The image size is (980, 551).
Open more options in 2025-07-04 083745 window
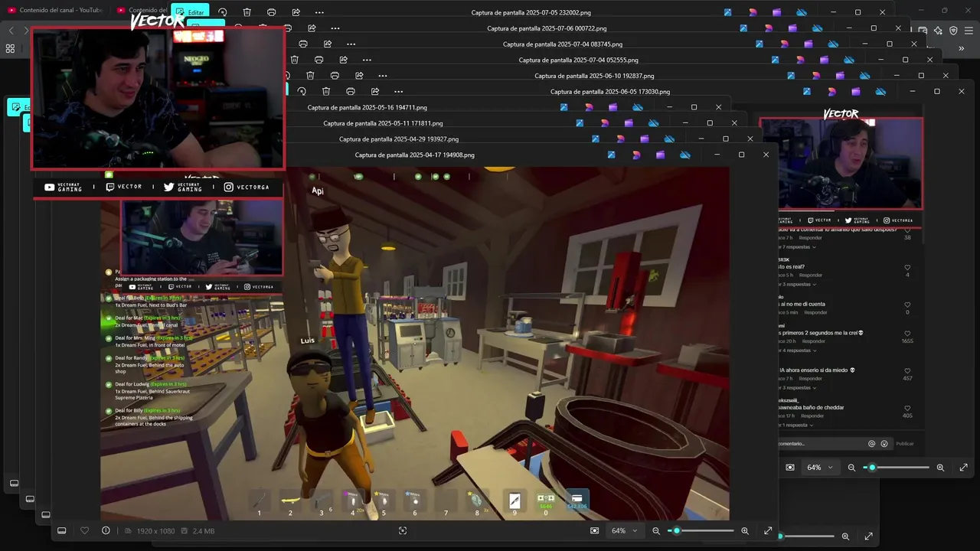351,44
